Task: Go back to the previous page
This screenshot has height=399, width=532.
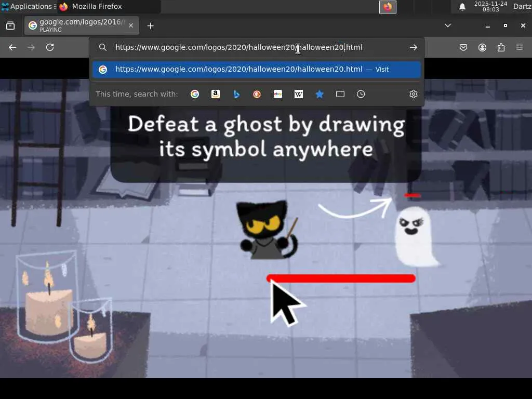Action: coord(12,47)
